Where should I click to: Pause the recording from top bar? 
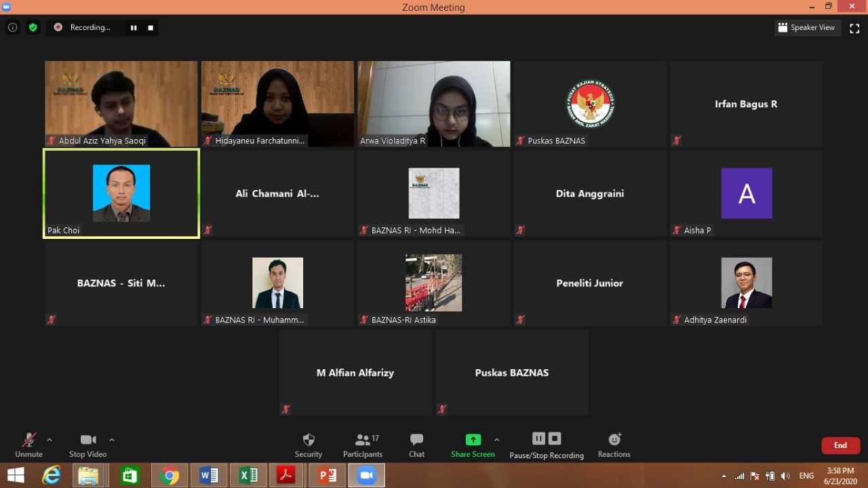click(134, 28)
